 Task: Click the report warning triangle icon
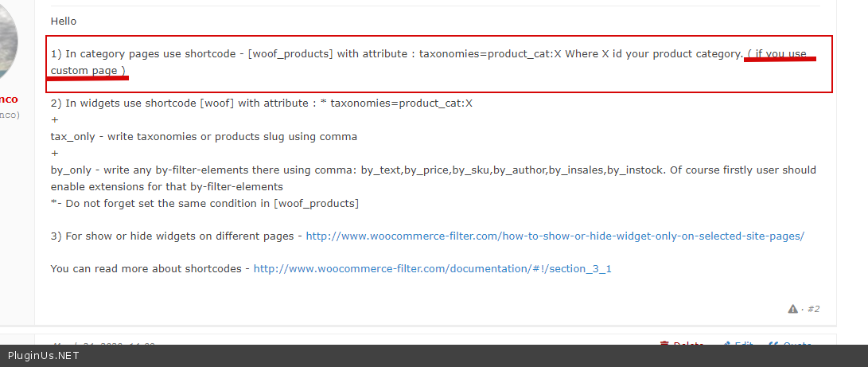tap(792, 309)
